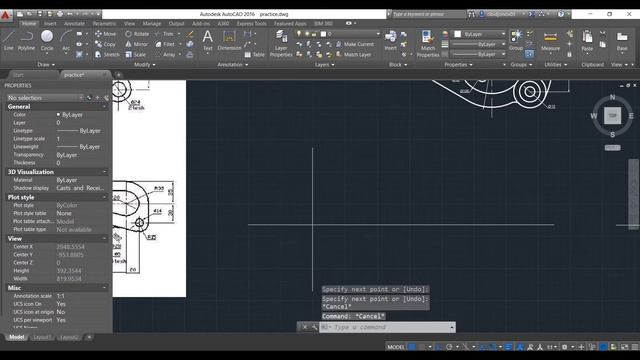Screen dimensions: 640x360
Task: Click the Rotate tool
Action: [x=137, y=34]
